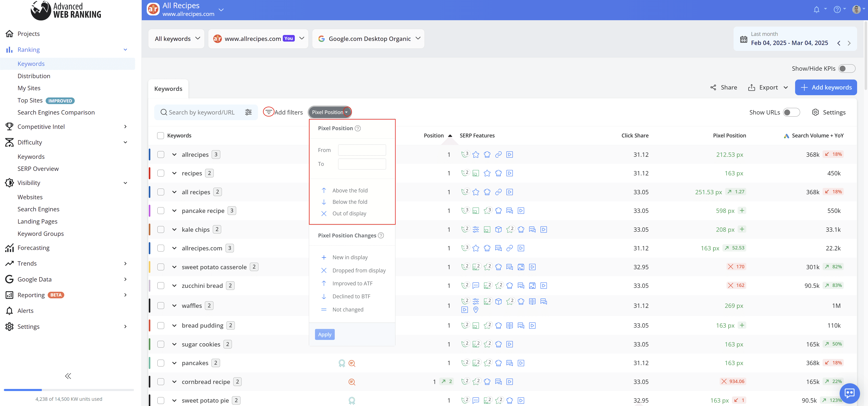Click the Pixel Position help icon
The height and width of the screenshot is (406, 868).
(358, 128)
